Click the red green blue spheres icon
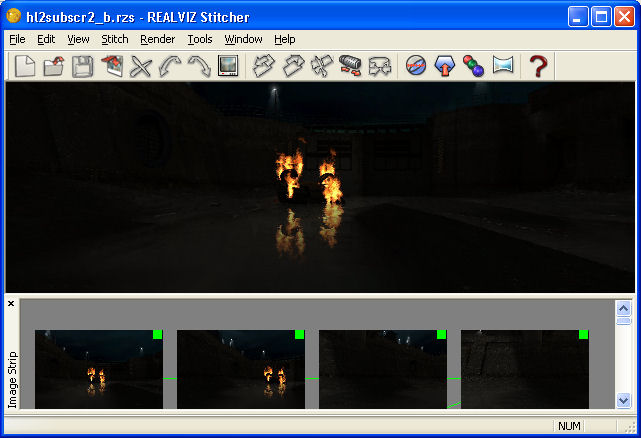Image resolution: width=641 pixels, height=438 pixels. click(x=474, y=66)
